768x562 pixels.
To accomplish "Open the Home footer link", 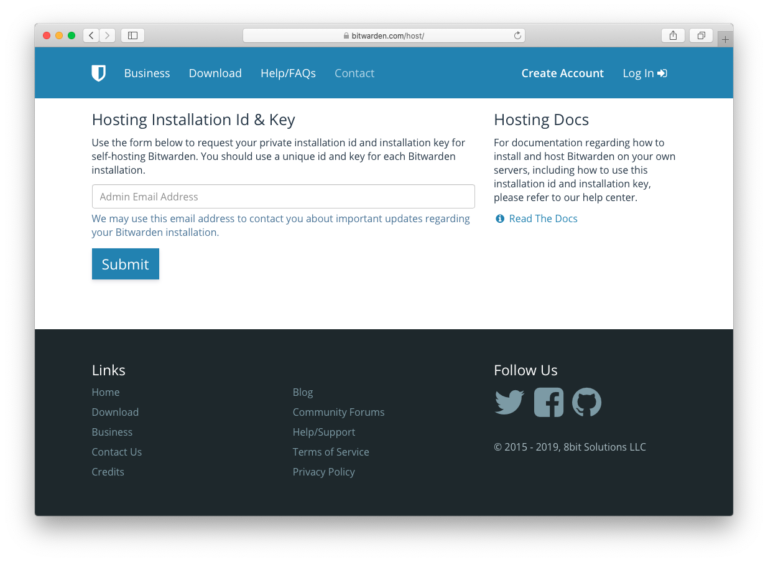I will [105, 392].
